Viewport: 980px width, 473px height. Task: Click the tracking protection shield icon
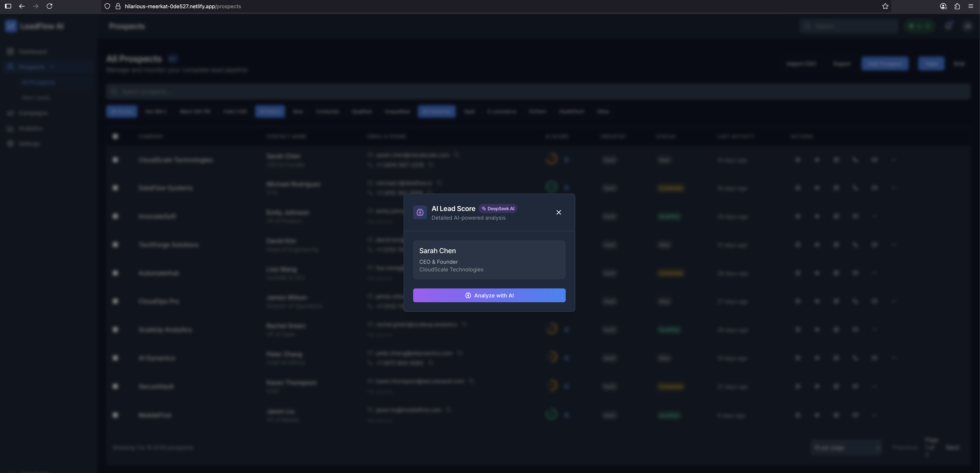tap(107, 6)
